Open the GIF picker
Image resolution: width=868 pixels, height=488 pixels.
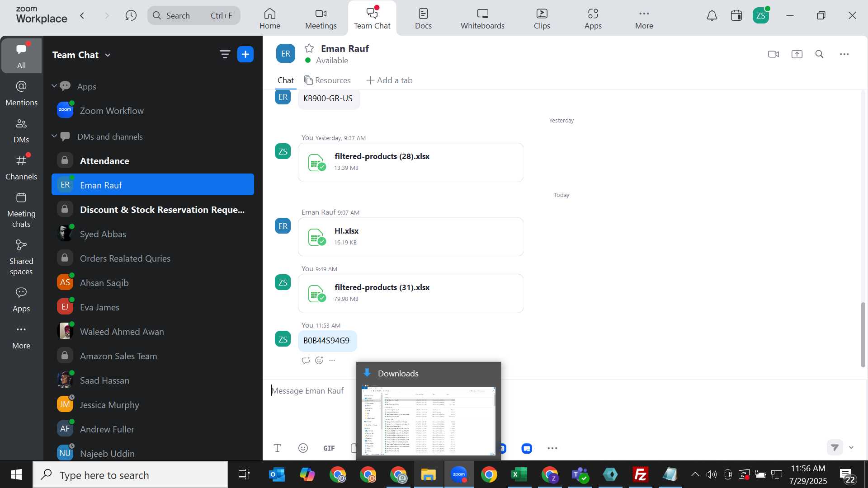pos(329,448)
